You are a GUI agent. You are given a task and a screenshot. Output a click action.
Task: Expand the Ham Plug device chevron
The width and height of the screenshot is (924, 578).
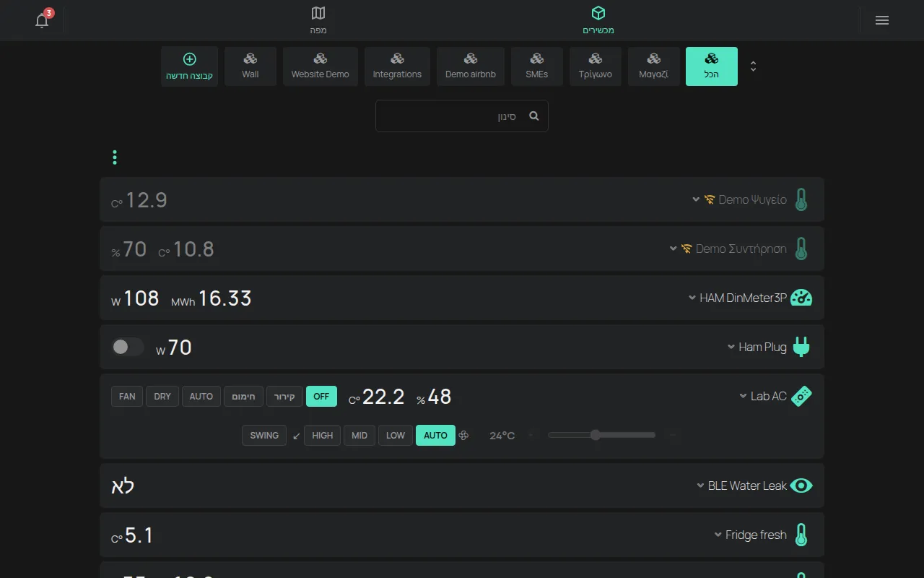(x=731, y=347)
